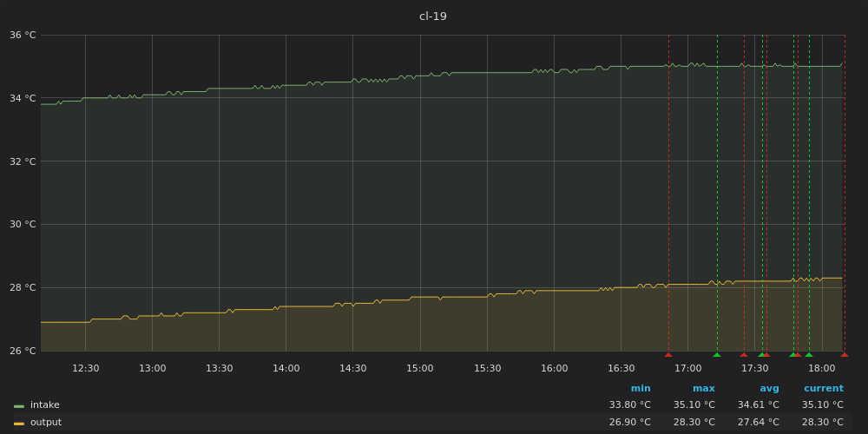Click the last red annotation marker at the graph's right edge
Viewport: 868px width, 434px height.
tap(844, 354)
